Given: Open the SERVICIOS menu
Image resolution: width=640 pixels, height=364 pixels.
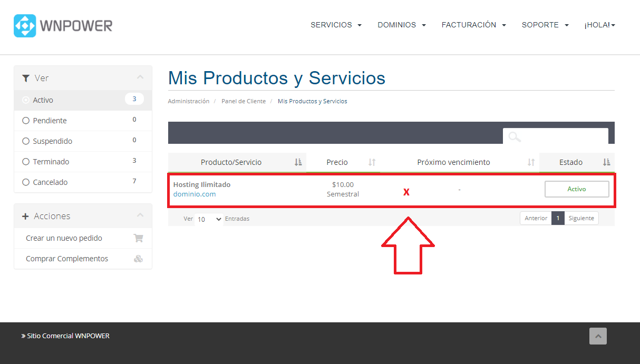Looking at the screenshot, I should point(336,25).
